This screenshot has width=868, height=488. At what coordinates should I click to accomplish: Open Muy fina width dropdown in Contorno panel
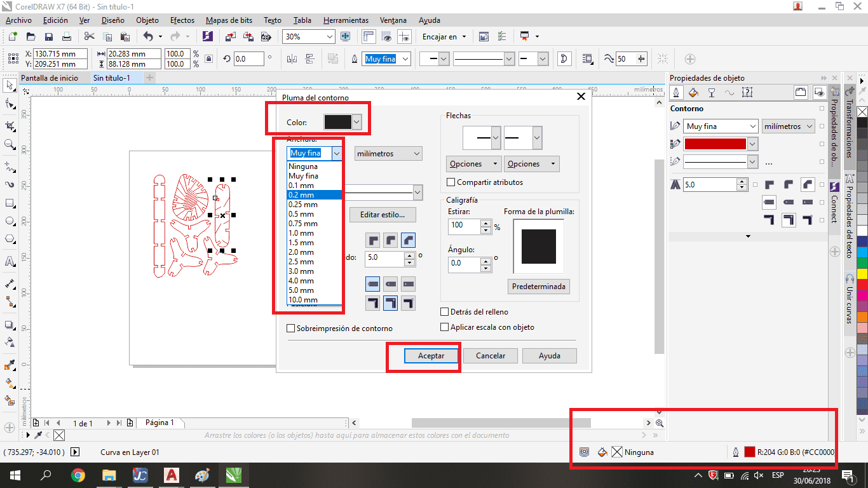coord(753,126)
